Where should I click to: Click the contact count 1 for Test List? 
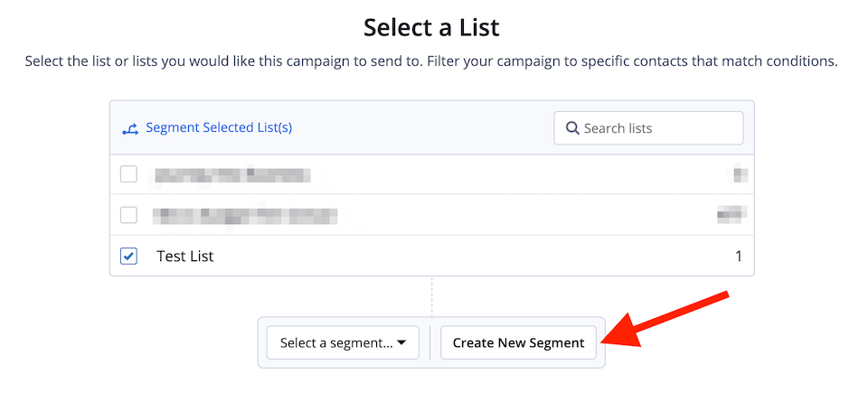click(x=739, y=257)
